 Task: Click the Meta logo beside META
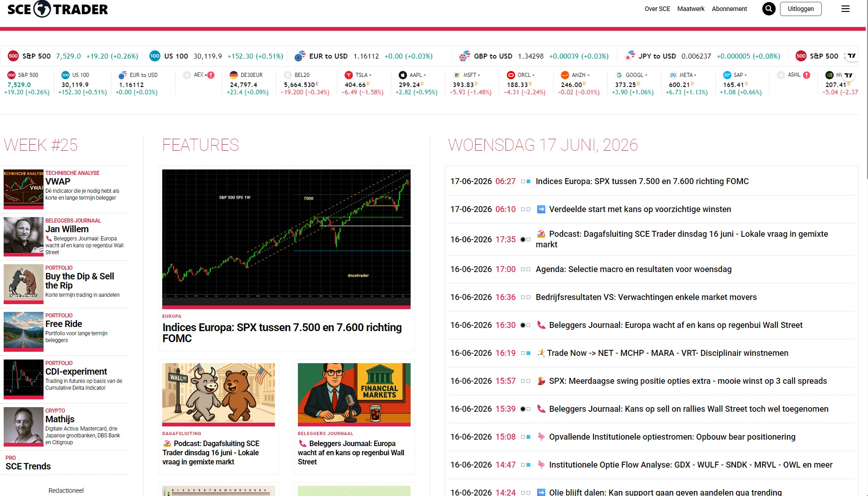click(x=673, y=75)
